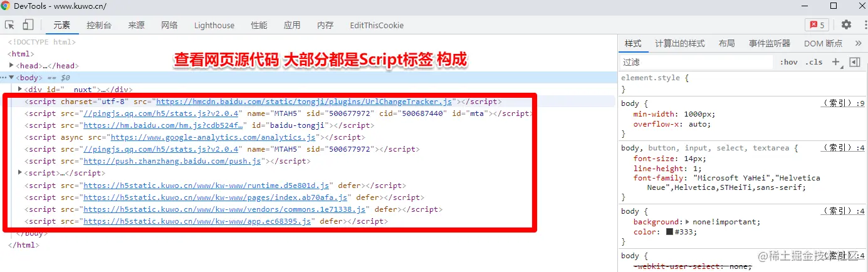868x272 pixels.
Task: Toggle the device toolbar emulation icon
Action: 28,25
